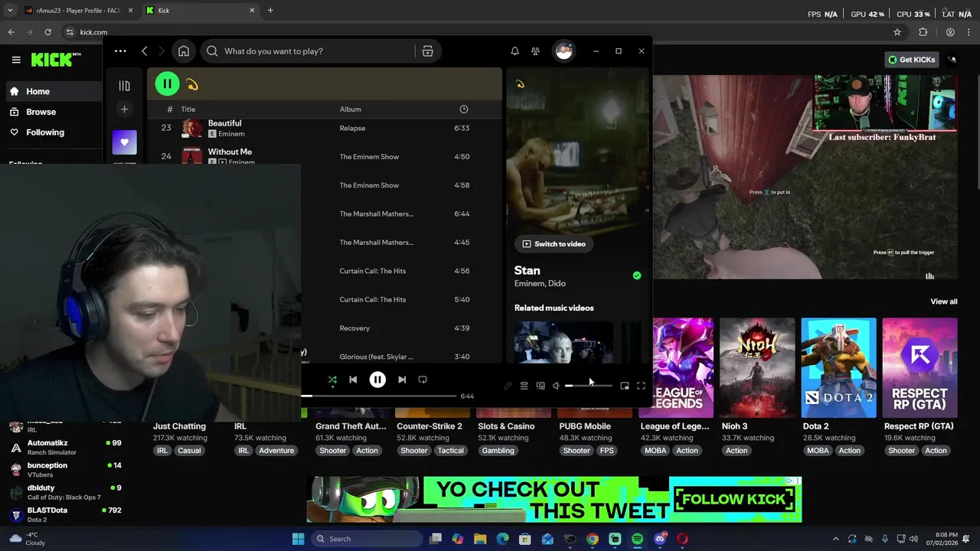This screenshot has width=980, height=551.
Task: Open Kick Browse sidebar item
Action: [x=52, y=112]
